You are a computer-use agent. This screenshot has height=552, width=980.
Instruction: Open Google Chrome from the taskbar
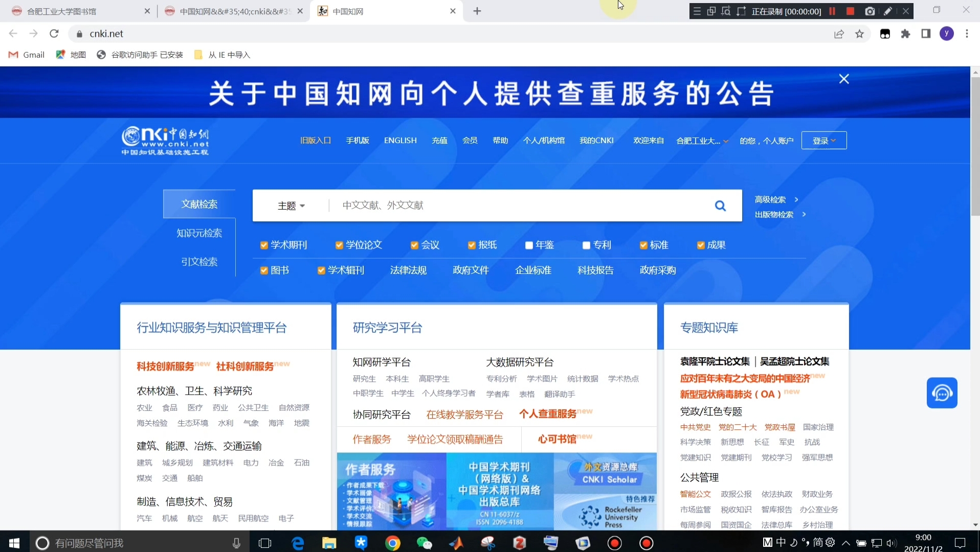392,543
